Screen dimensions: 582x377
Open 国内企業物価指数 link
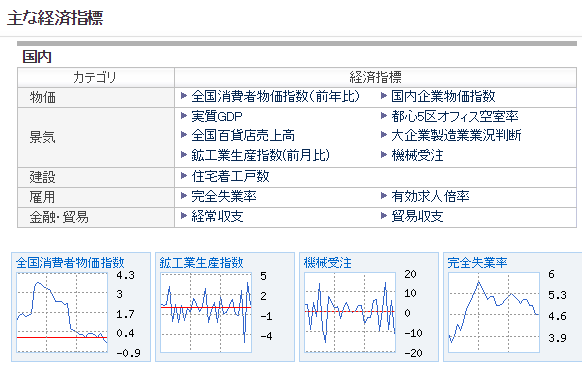(444, 96)
